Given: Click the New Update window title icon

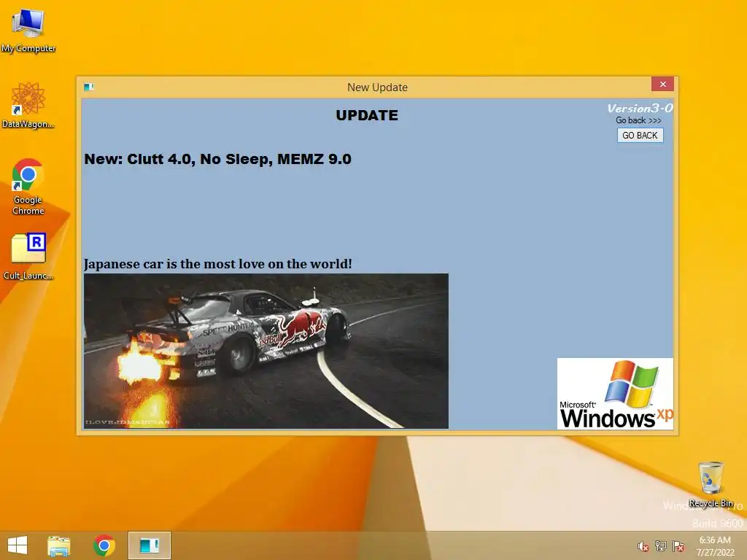Looking at the screenshot, I should click(x=88, y=87).
